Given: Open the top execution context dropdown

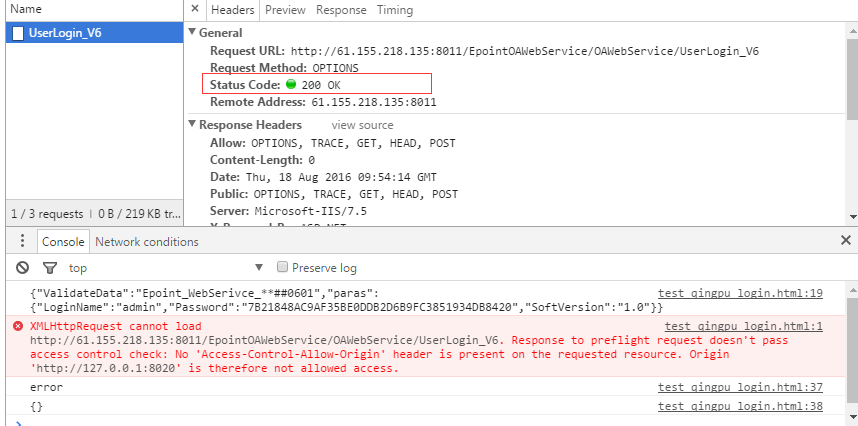Looking at the screenshot, I should tap(166, 268).
